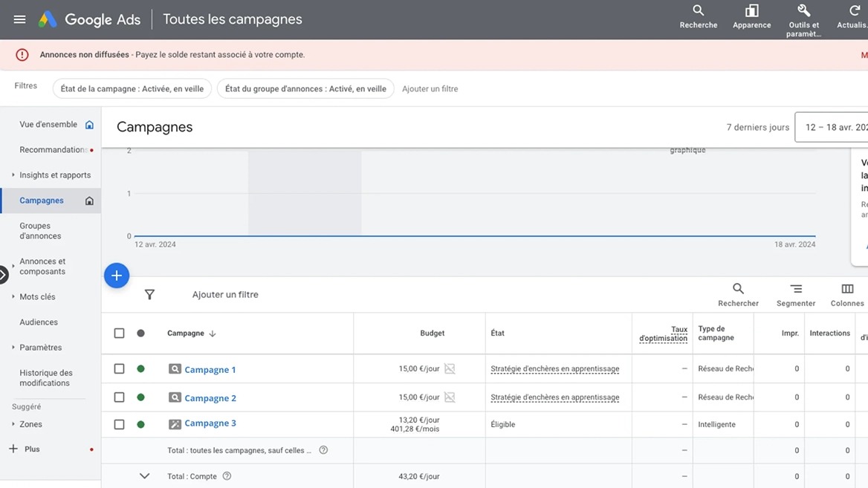Image resolution: width=868 pixels, height=488 pixels.
Task: Open the Recherche search tool
Action: coord(698,17)
